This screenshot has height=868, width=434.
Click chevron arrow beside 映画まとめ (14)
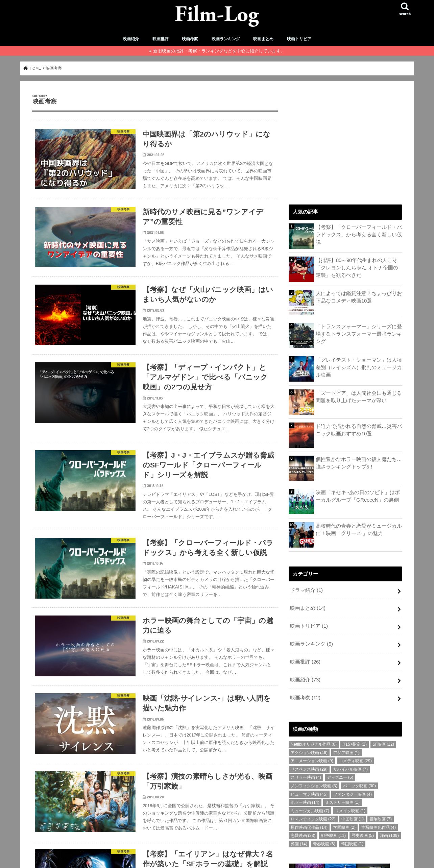coord(399,609)
